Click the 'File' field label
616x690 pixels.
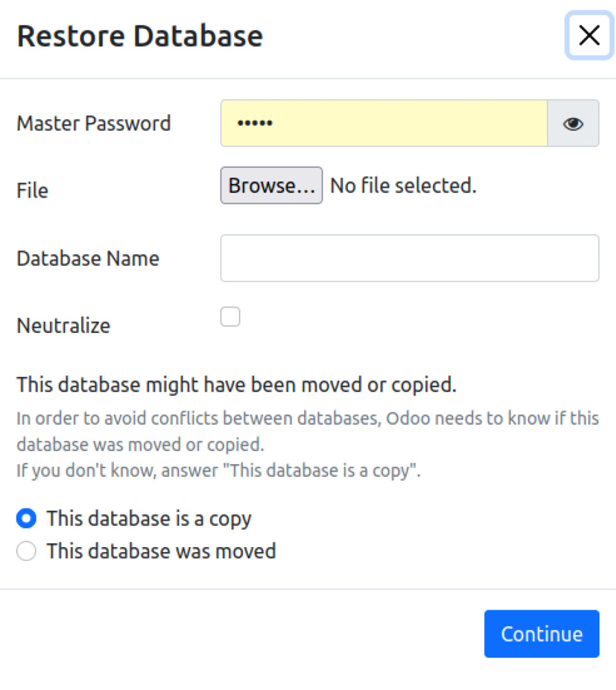pos(33,191)
